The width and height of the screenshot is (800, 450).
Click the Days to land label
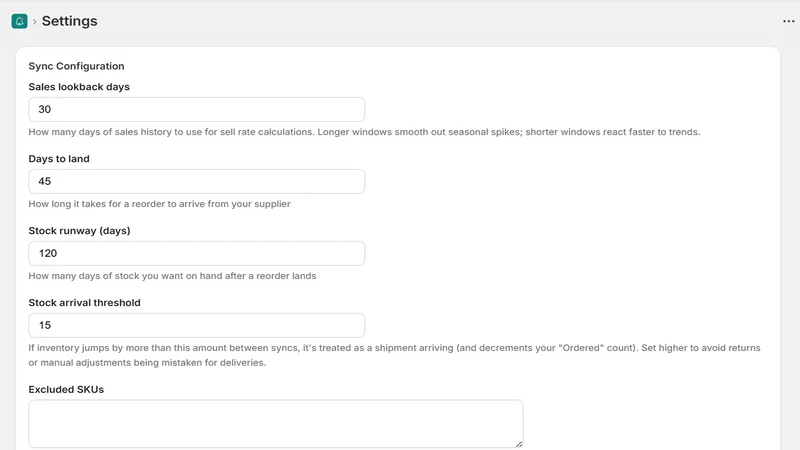point(59,159)
